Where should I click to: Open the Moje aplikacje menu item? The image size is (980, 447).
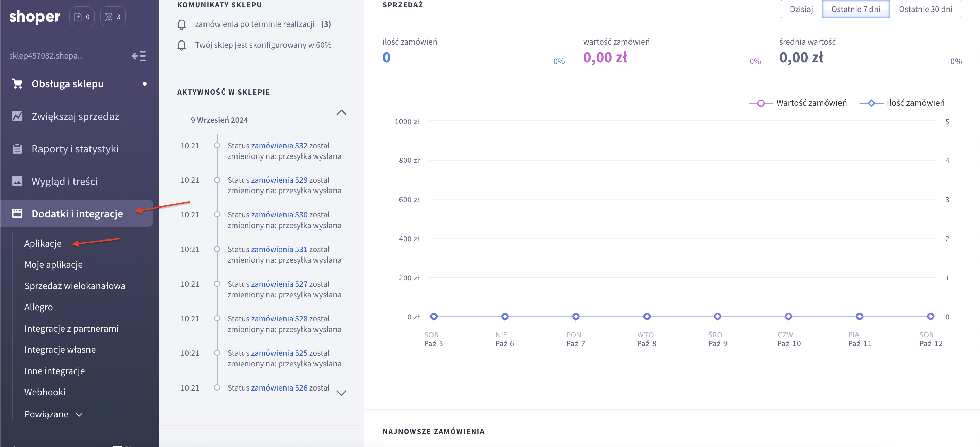[x=53, y=264]
